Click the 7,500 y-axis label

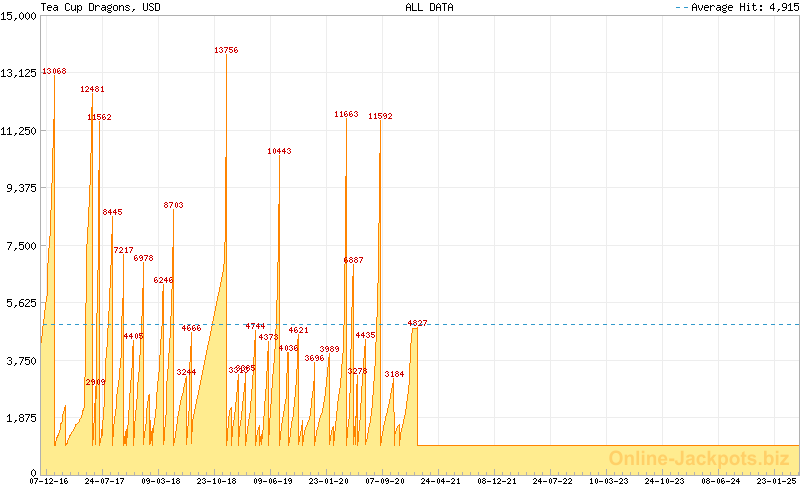tap(22, 246)
